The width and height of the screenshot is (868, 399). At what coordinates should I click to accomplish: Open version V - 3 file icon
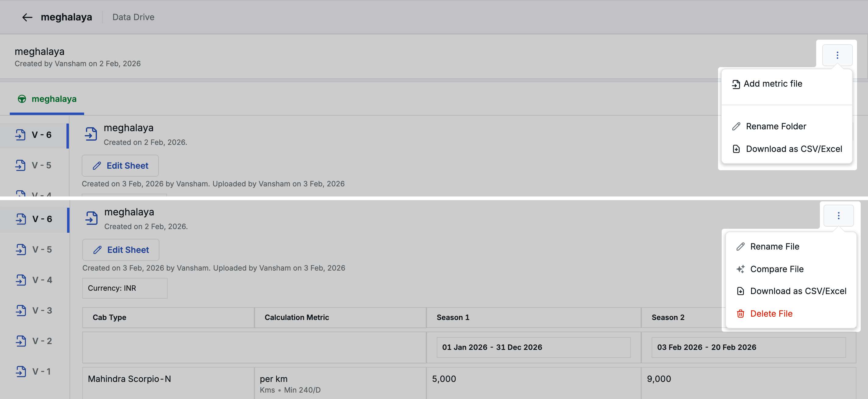pos(21,310)
